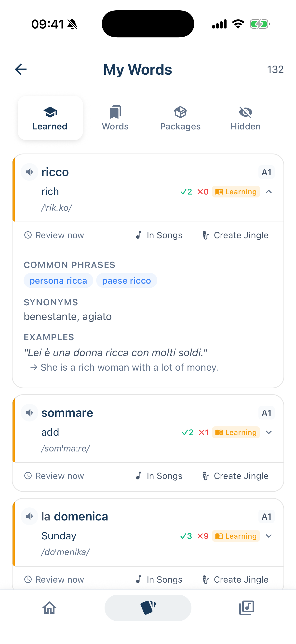This screenshot has height=644, width=296.
Task: Collapse the ricco card details
Action: [x=269, y=192]
